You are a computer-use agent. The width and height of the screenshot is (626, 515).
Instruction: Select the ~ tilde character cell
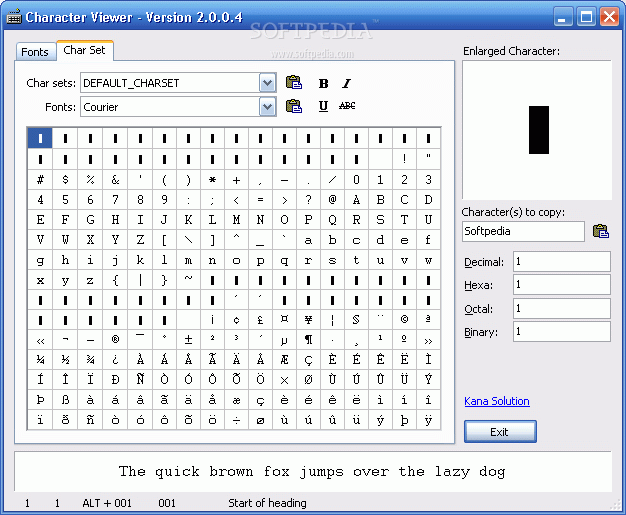[x=188, y=280]
